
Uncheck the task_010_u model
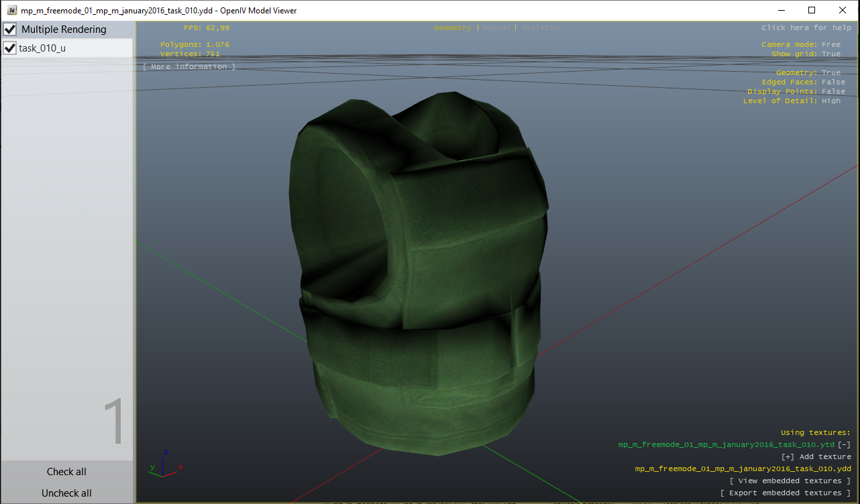[x=9, y=48]
